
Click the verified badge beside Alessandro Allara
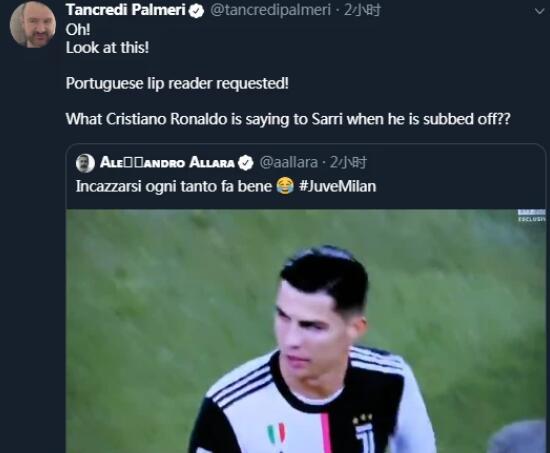pyautogui.click(x=246, y=163)
